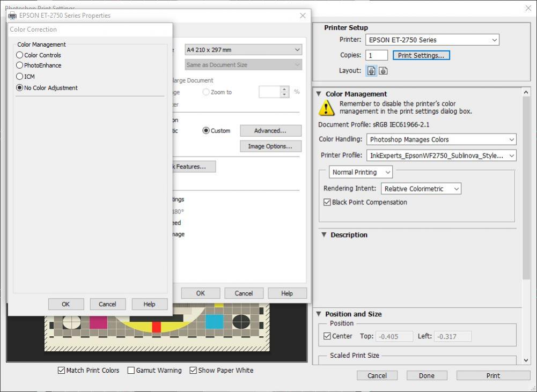Toggle the Center position checkbox
This screenshot has width=537, height=392.
click(327, 336)
